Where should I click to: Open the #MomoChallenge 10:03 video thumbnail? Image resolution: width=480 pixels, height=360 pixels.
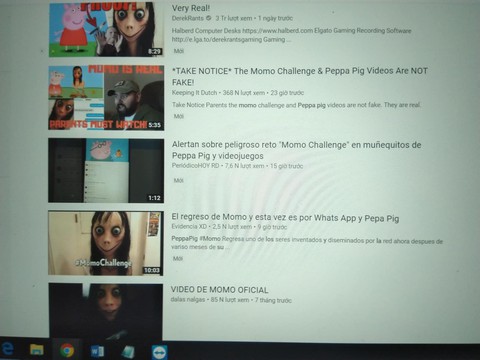point(106,243)
